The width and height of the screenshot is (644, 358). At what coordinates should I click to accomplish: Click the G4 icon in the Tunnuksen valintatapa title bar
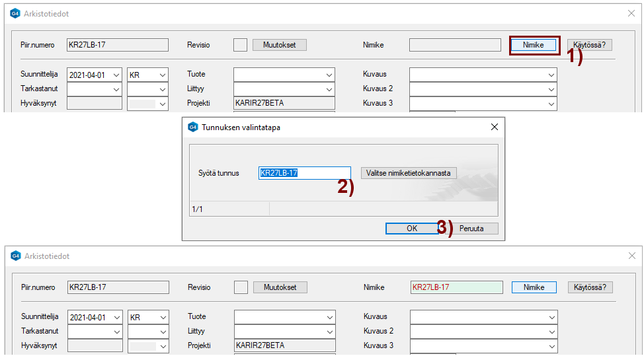click(x=193, y=127)
